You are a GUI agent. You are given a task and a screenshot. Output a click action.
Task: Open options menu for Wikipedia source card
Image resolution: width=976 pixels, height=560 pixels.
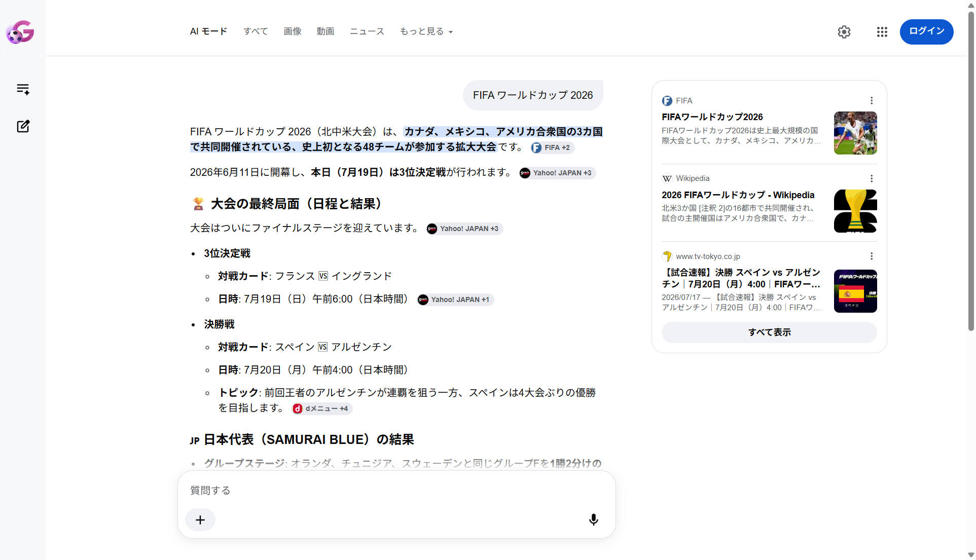coord(872,178)
